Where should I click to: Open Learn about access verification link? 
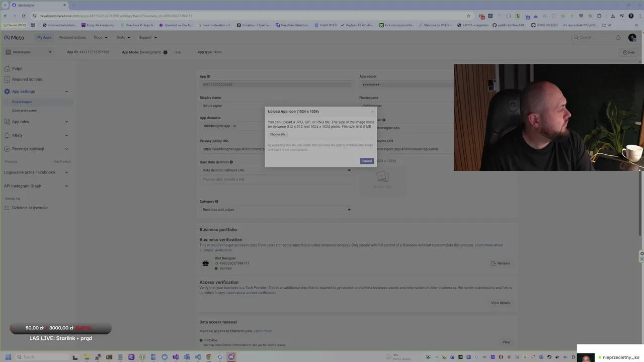coord(251,293)
